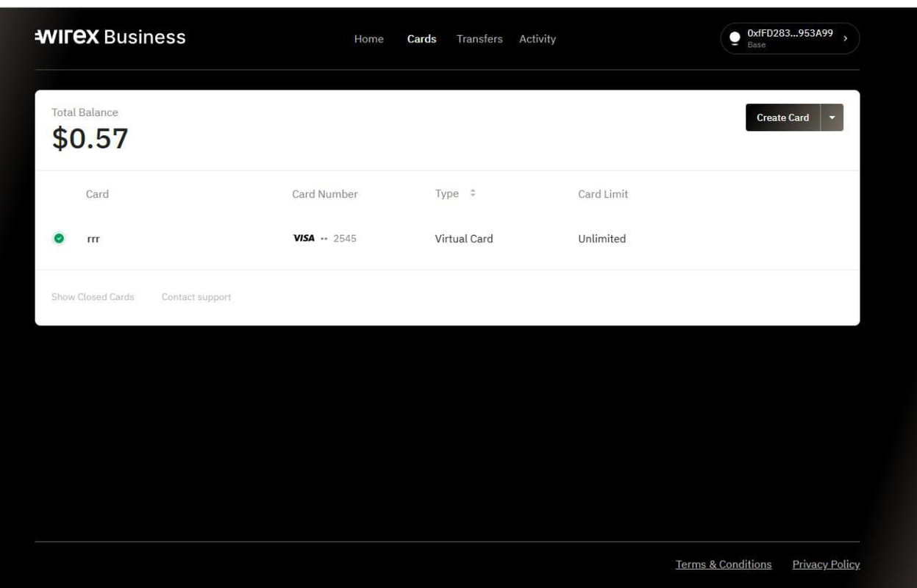917x588 pixels.
Task: Click the card number ending 2545
Action: (344, 238)
